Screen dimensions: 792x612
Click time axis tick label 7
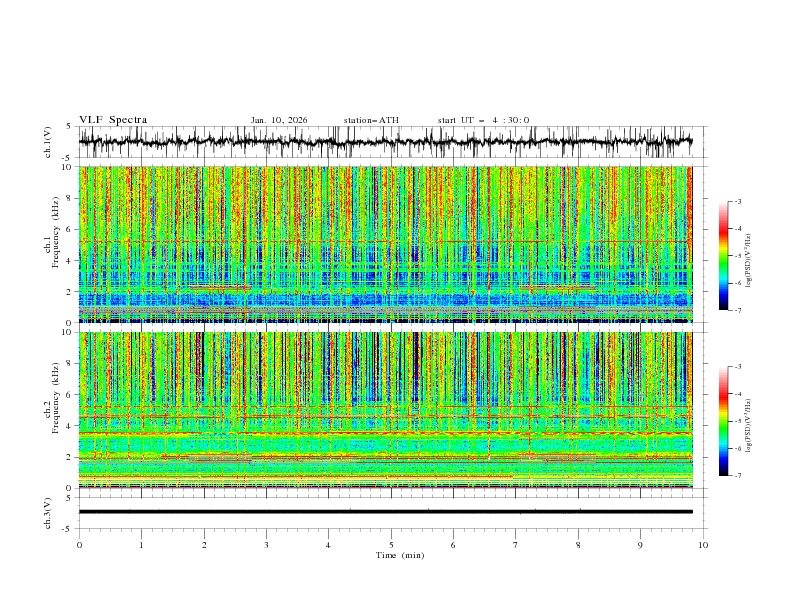(516, 545)
